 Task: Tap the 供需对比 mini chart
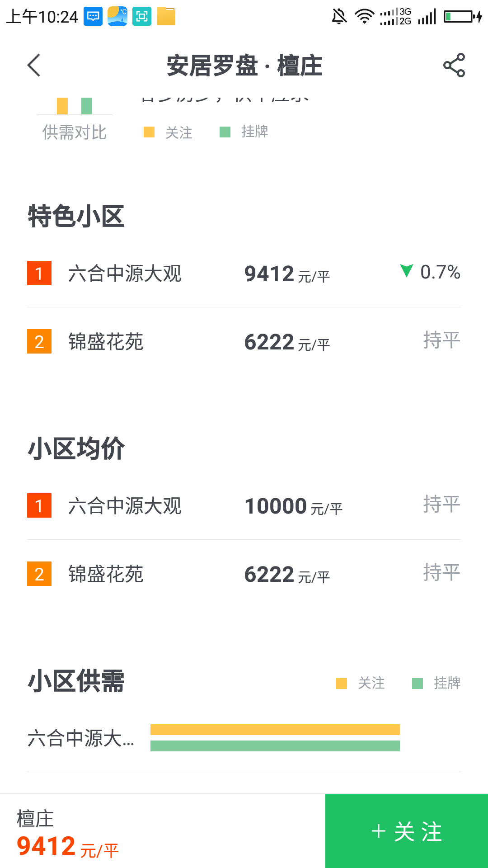click(x=75, y=118)
